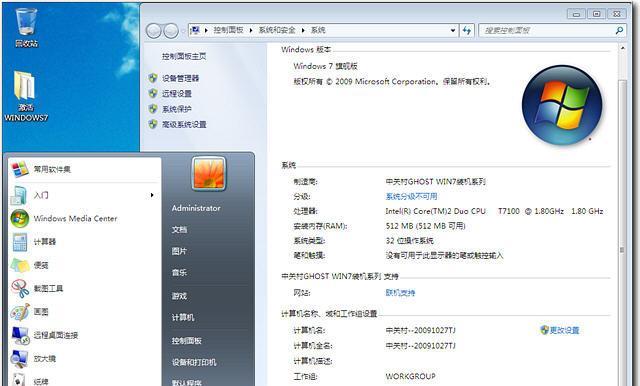The height and width of the screenshot is (386, 640).
Task: Click the refresh button next to address bar
Action: tap(467, 30)
